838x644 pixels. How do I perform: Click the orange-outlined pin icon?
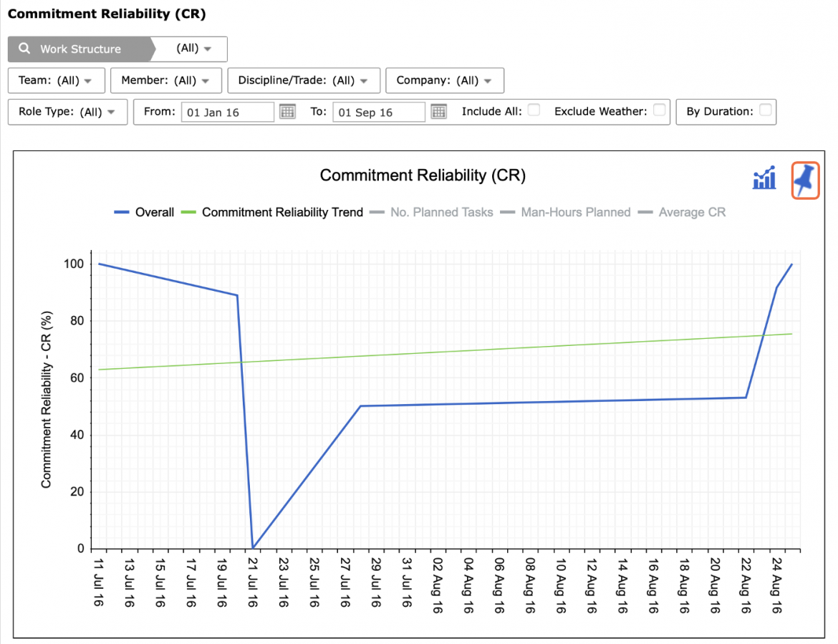pos(805,180)
